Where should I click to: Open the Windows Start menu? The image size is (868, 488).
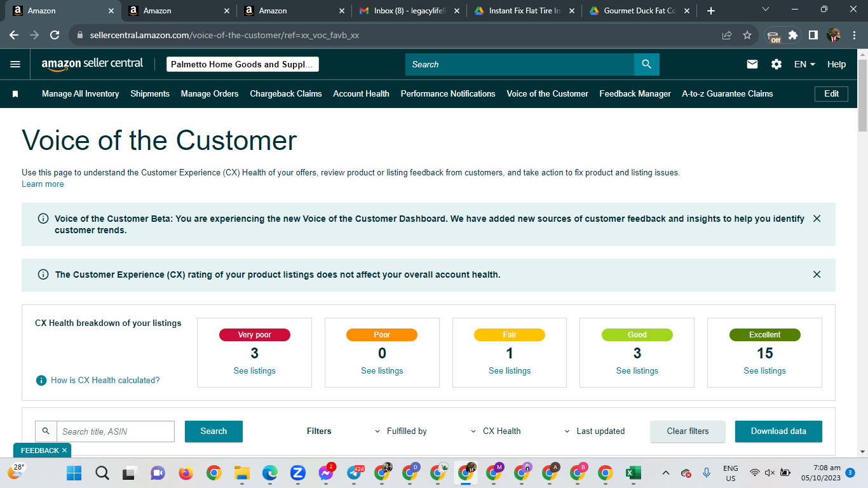[74, 473]
